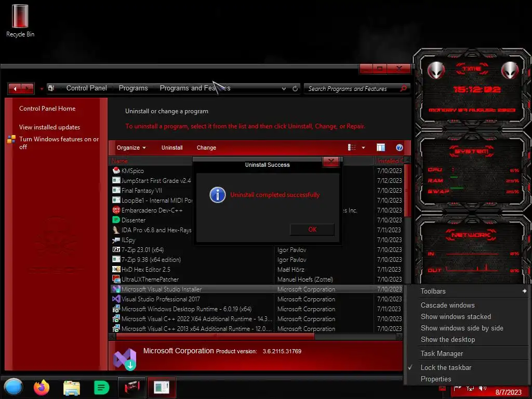Go forward with the right arrow
532x399 pixels.
click(x=28, y=88)
